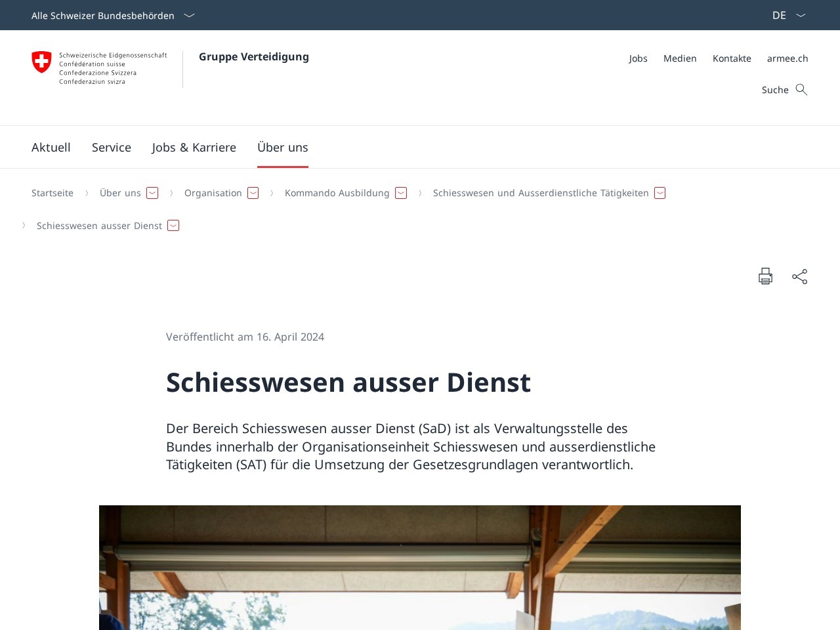Expand the Organisation breadcrumb dropdown
Image resolution: width=840 pixels, height=630 pixels.
253,193
